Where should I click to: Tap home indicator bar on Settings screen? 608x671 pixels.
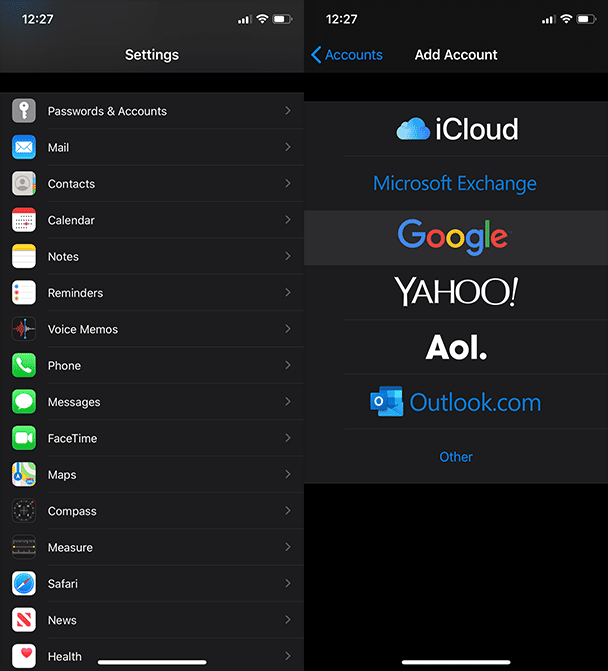coord(152,662)
